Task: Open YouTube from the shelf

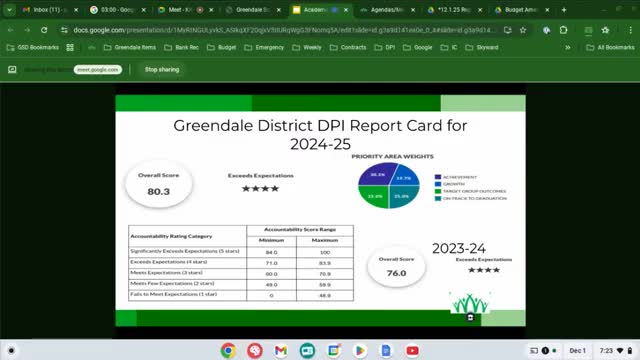Action: 412,351
